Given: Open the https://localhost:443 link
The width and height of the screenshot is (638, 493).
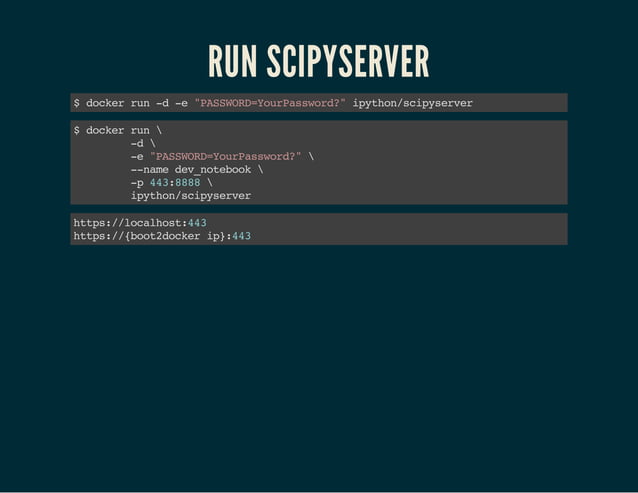Looking at the screenshot, I should click(140, 222).
